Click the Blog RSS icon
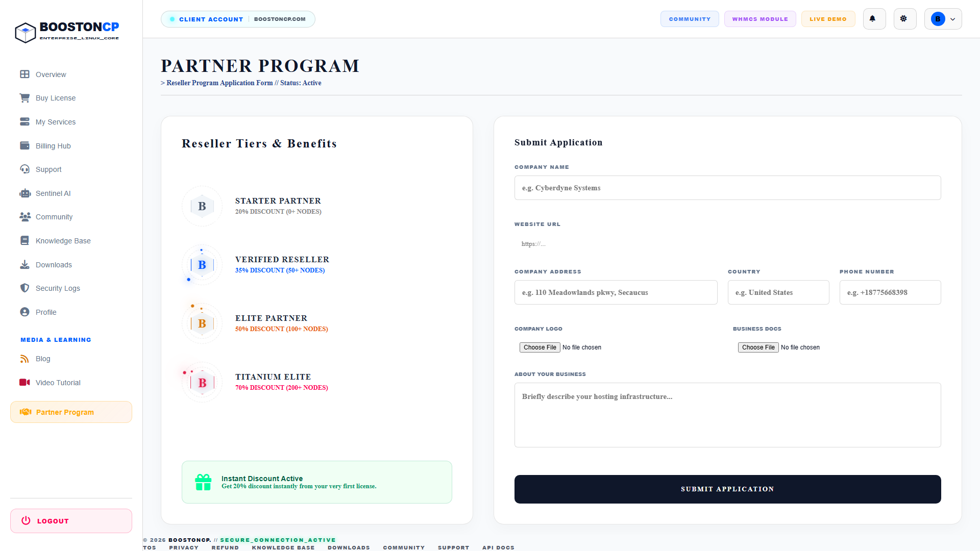This screenshot has height=551, width=980. coord(24,359)
